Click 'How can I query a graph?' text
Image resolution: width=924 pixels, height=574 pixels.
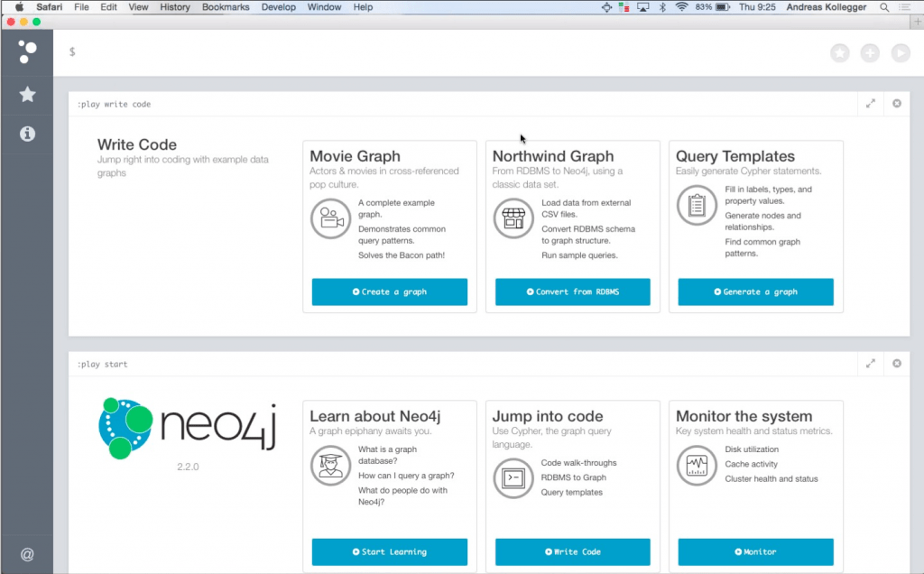pyautogui.click(x=406, y=476)
